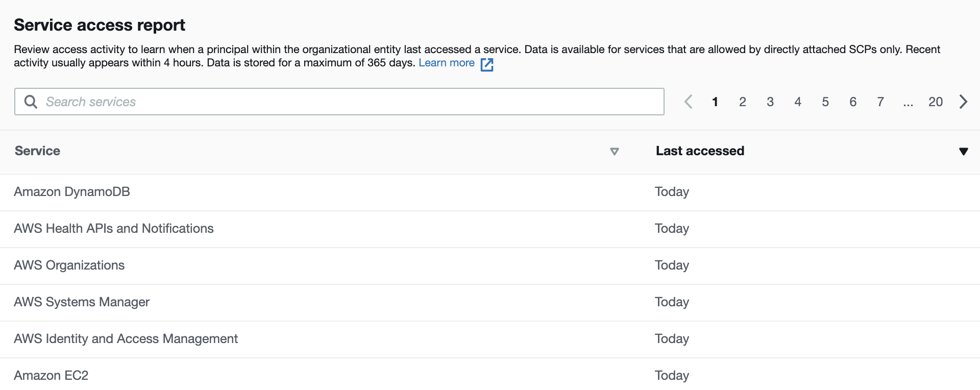Switch to page 5 of results
Viewport: 980px width, 390px height.
tap(825, 102)
